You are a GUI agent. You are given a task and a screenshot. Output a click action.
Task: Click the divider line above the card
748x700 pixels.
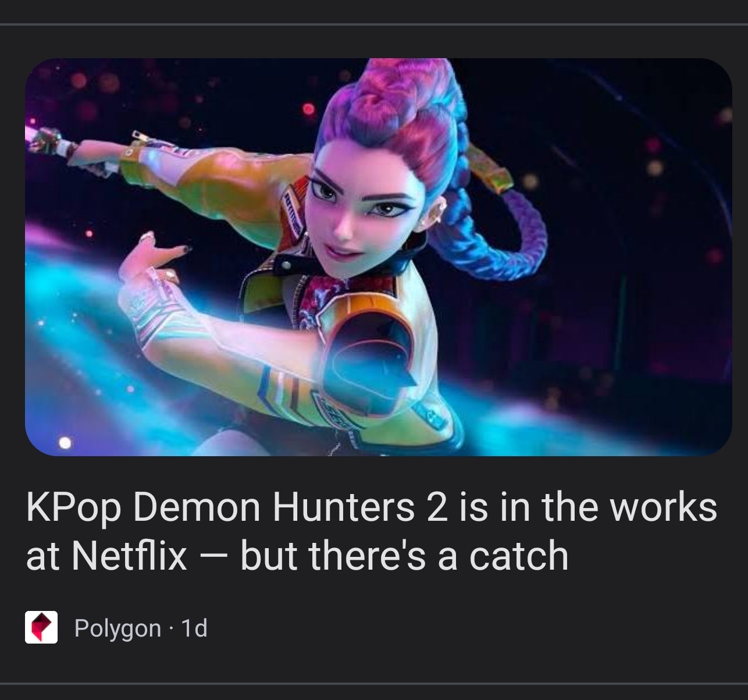tap(374, 24)
